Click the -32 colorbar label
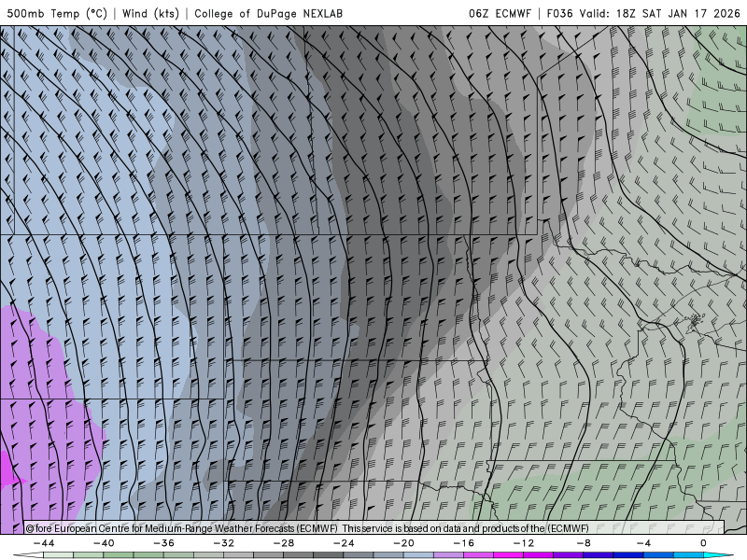 [x=224, y=543]
